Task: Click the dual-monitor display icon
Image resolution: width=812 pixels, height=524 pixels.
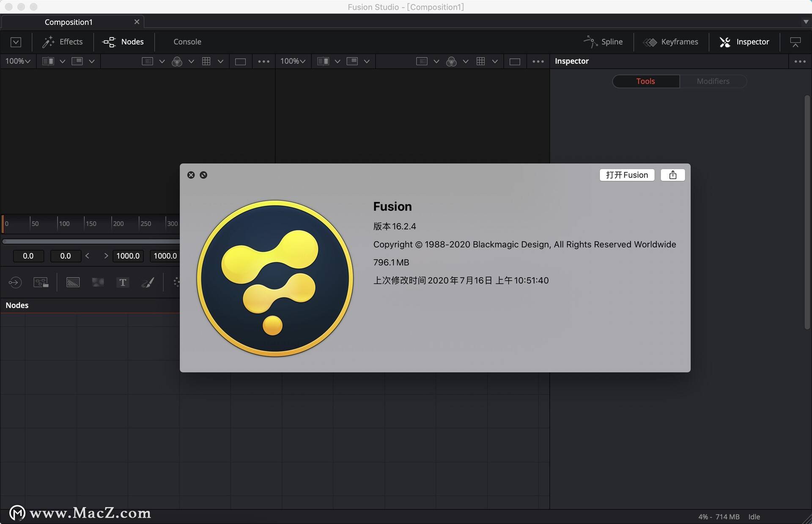Action: [796, 42]
